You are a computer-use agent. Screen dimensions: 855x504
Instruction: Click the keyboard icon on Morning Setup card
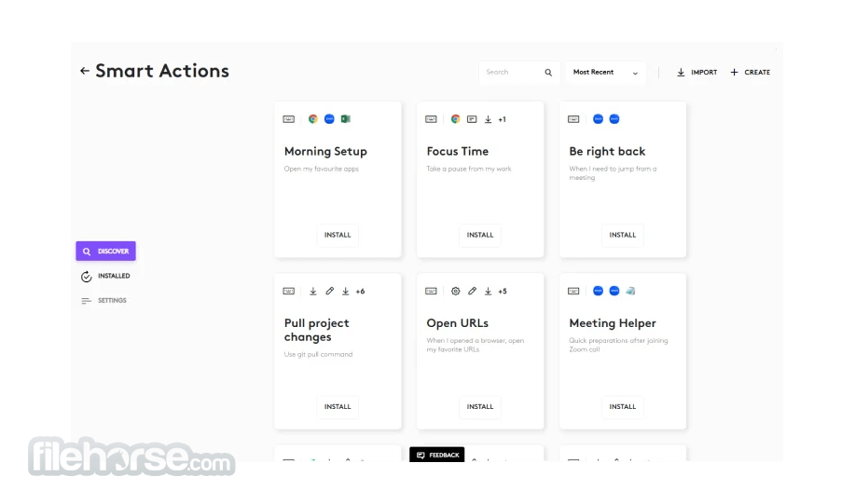pos(288,119)
